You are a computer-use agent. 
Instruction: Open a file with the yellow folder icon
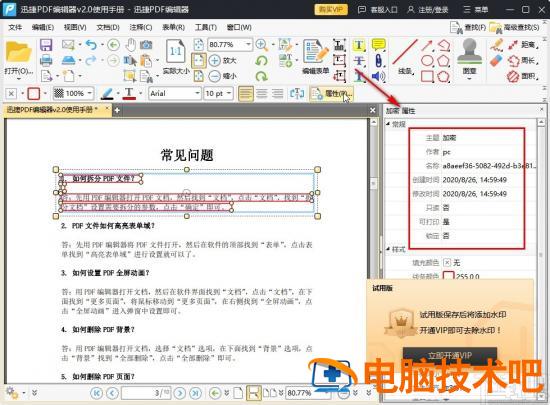pos(18,53)
